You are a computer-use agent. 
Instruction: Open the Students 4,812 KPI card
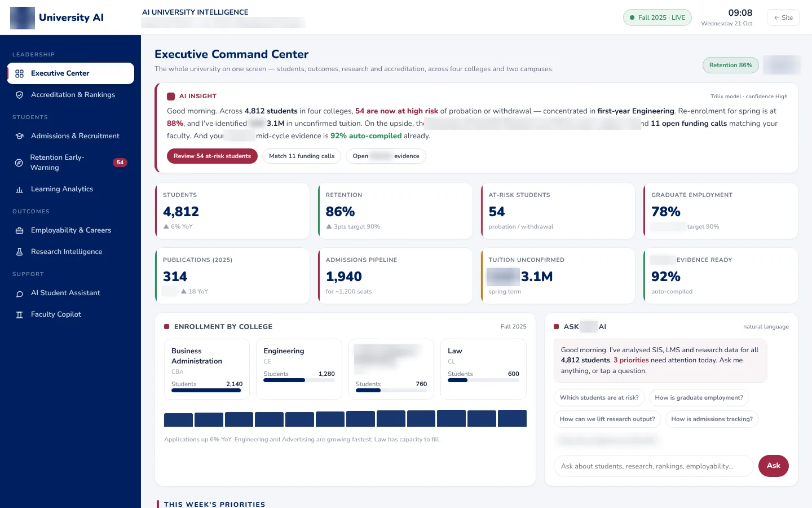tap(232, 211)
